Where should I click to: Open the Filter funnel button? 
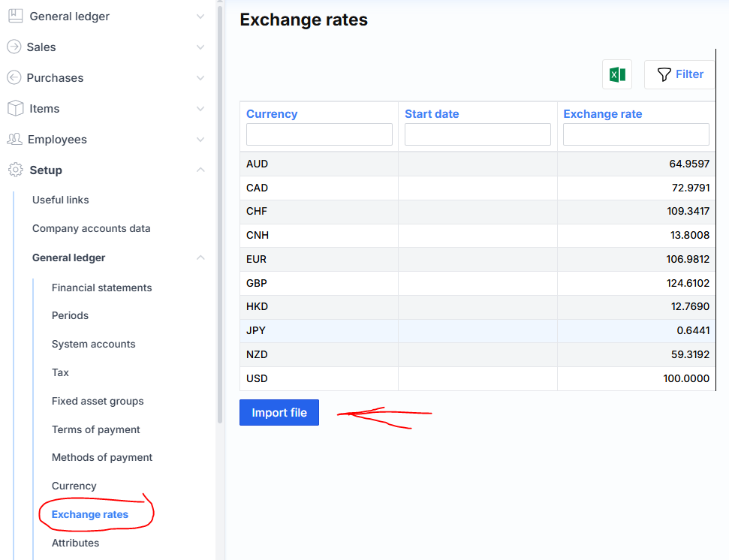tap(679, 74)
